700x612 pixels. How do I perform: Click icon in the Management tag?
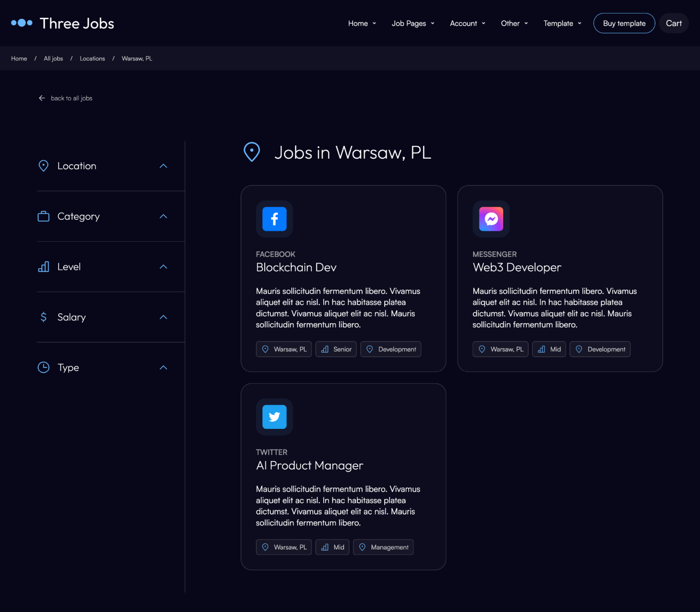362,547
